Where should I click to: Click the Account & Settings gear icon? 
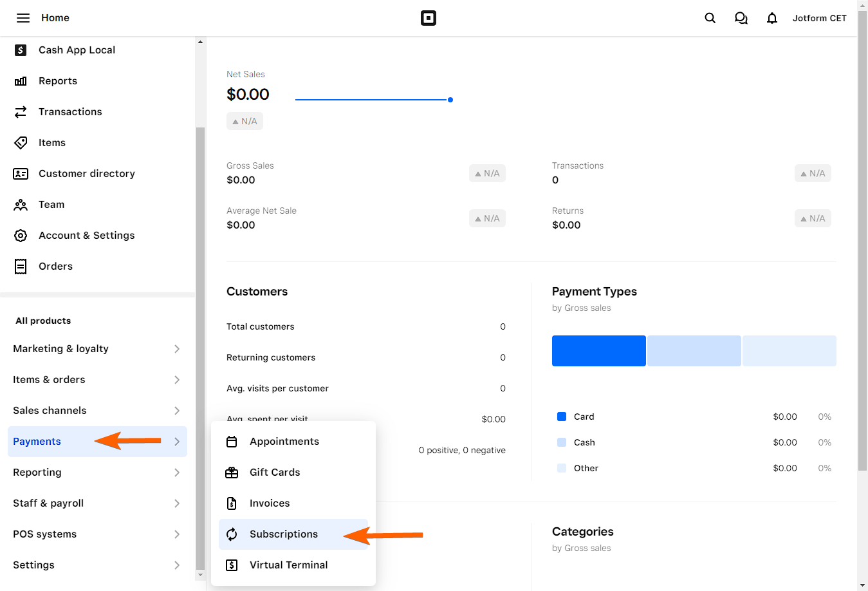(21, 236)
